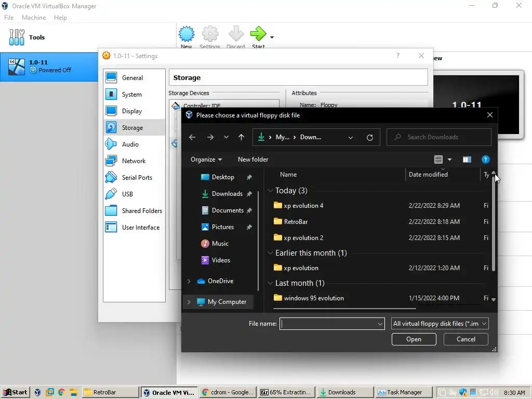
Task: Open Pictures in the navigation pane
Action: (x=222, y=227)
